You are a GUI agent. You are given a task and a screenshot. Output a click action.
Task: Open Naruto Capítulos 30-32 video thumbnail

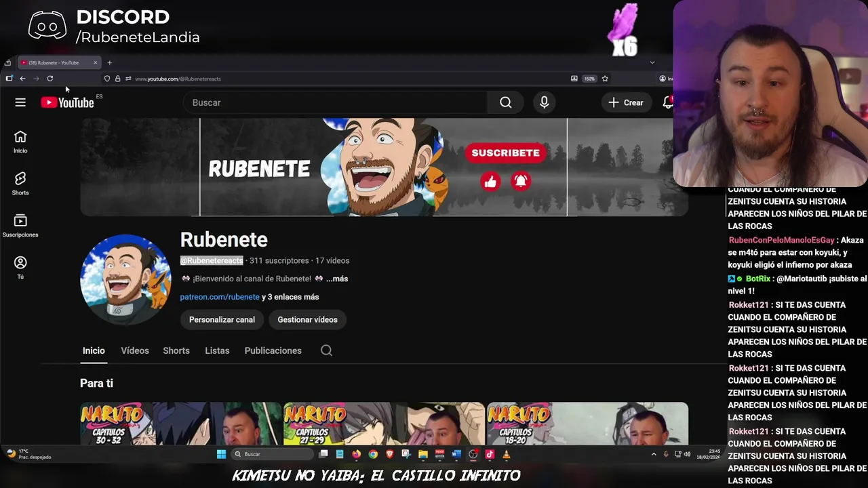click(x=180, y=424)
